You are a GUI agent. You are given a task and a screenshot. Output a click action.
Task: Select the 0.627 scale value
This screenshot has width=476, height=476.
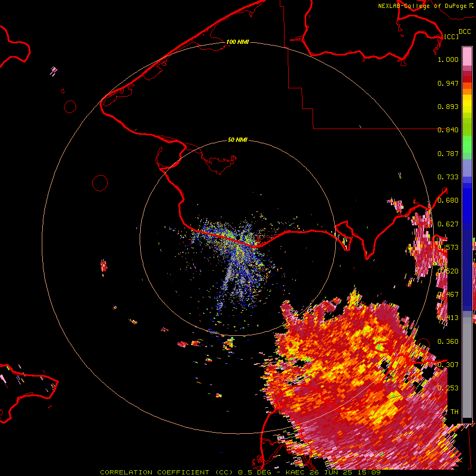[448, 224]
